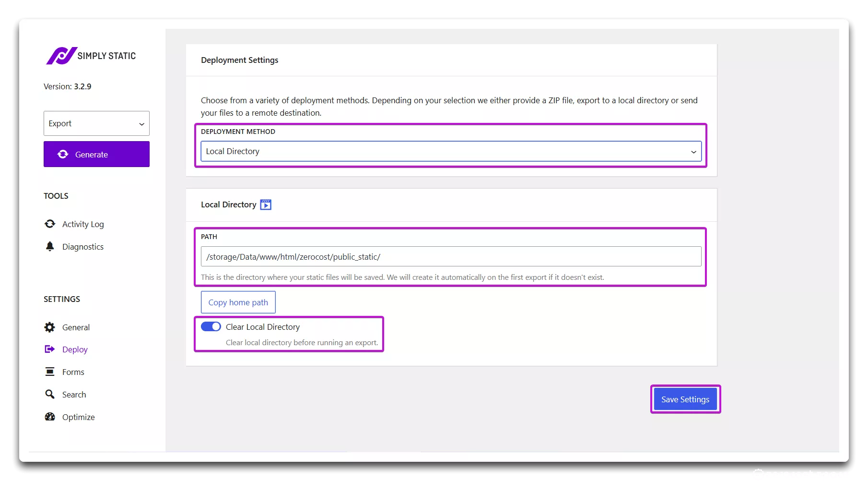Image resolution: width=868 pixels, height=481 pixels.
Task: Click the Search magnifier icon
Action: tap(50, 394)
